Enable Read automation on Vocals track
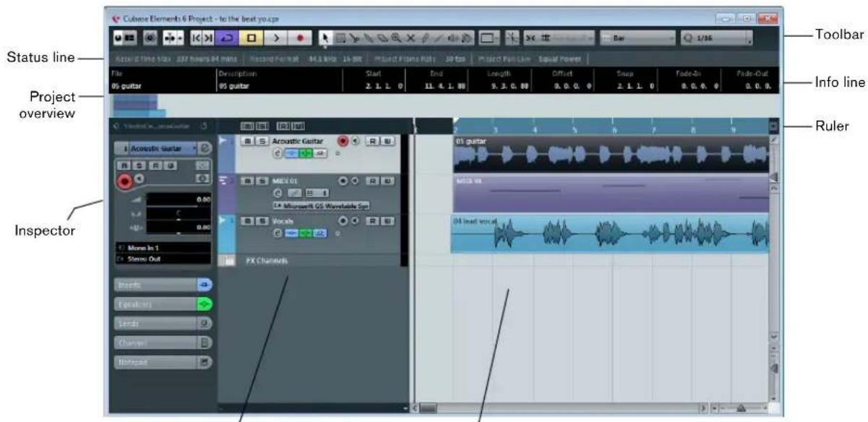 (374, 220)
